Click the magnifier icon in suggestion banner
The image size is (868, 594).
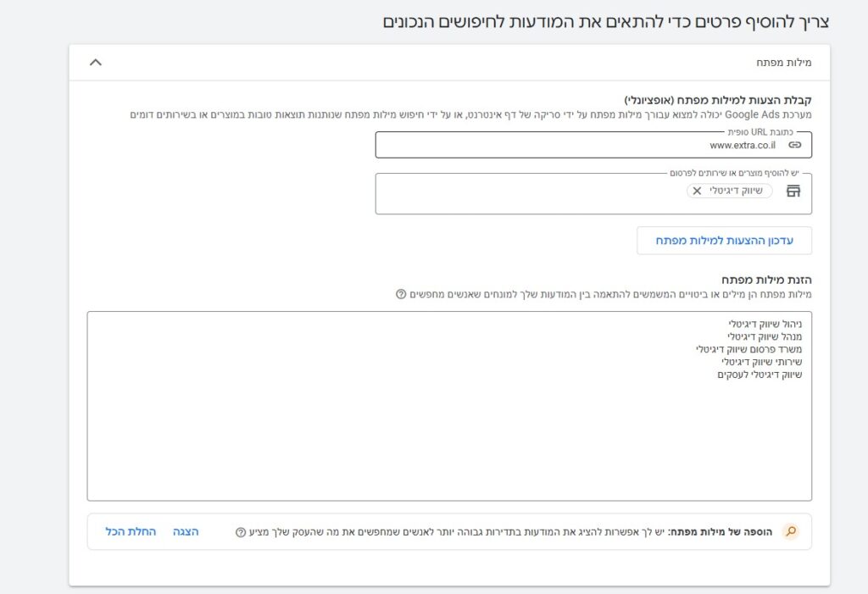[791, 532]
